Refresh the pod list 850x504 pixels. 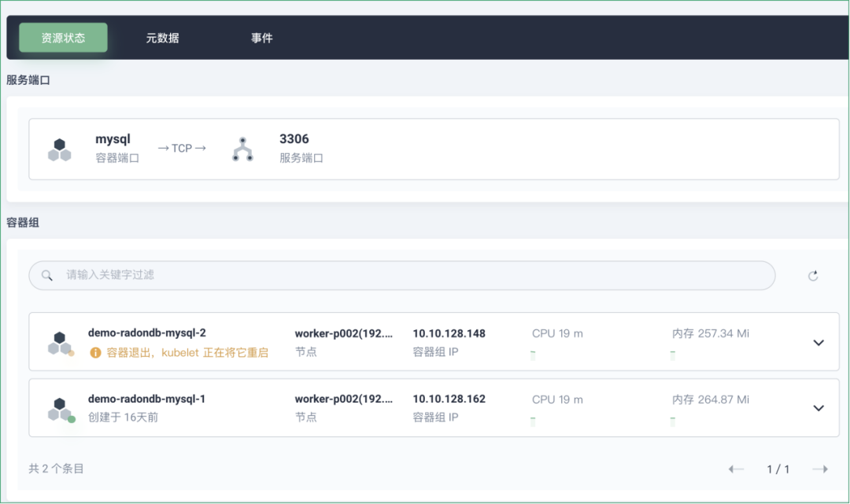click(x=812, y=276)
